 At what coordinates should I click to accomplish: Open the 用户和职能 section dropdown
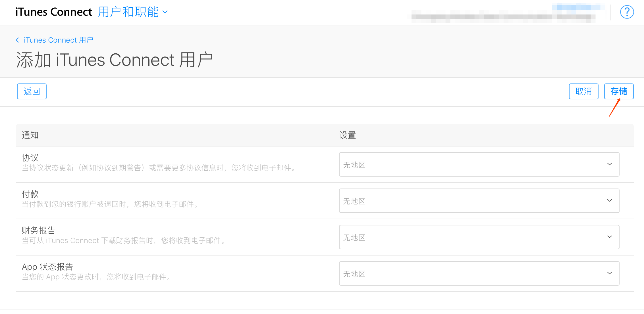(x=128, y=12)
